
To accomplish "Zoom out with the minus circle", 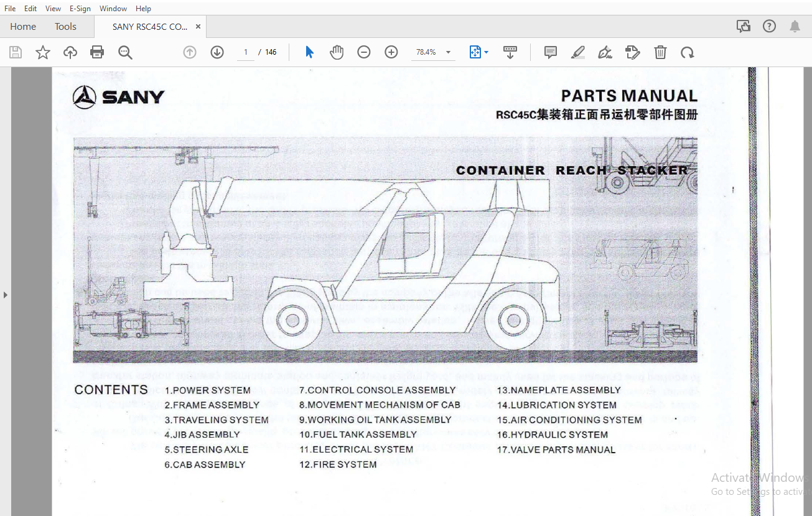I will (x=364, y=52).
